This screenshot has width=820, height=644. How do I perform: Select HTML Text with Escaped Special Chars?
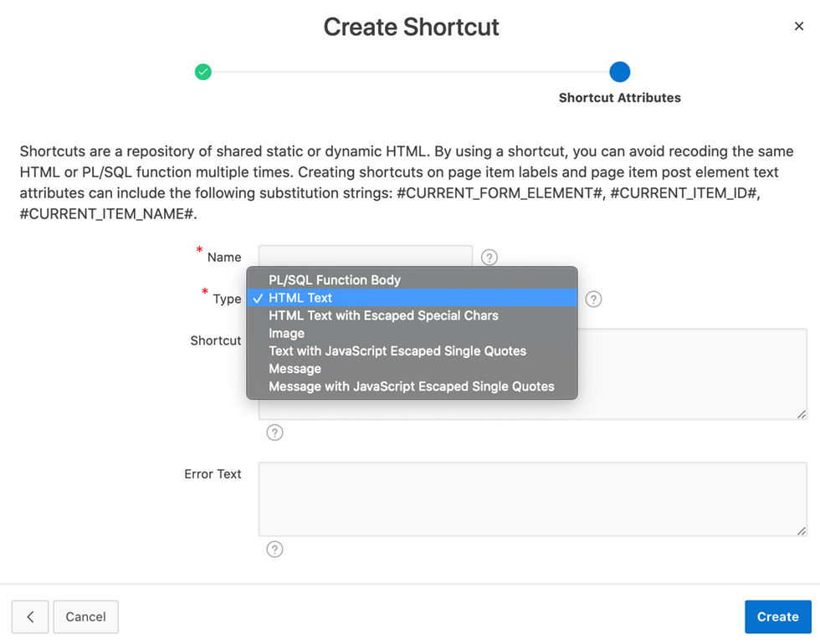383,315
